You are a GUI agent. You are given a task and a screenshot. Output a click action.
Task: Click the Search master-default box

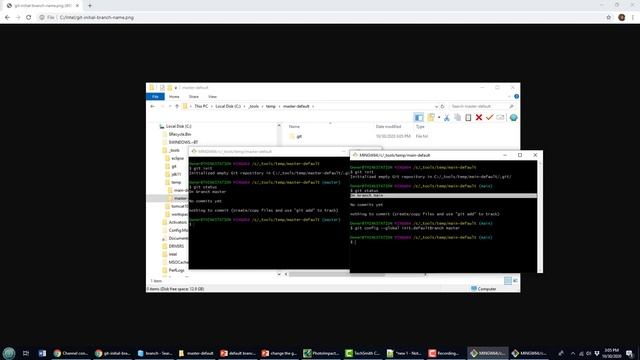click(x=482, y=107)
